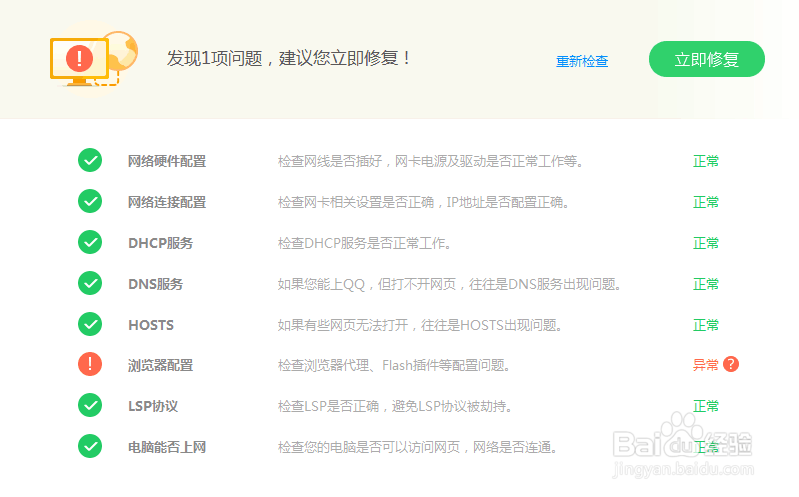Click the 立即修复 green button
This screenshot has width=799, height=497.
(706, 59)
